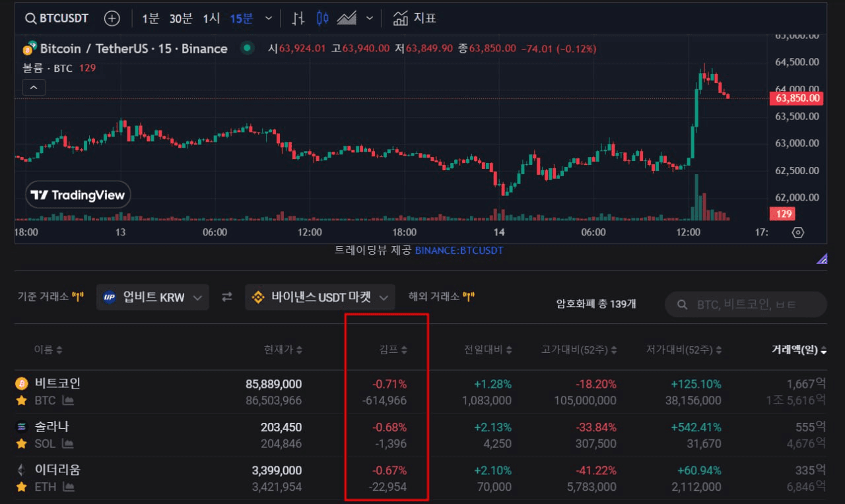Sort by 거래액(일) column
This screenshot has width=845, height=504.
pyautogui.click(x=799, y=350)
